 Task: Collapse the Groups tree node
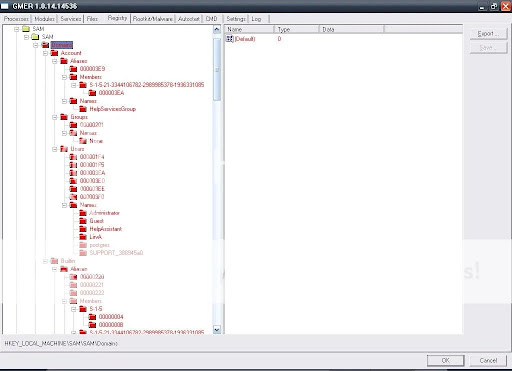[x=55, y=117]
